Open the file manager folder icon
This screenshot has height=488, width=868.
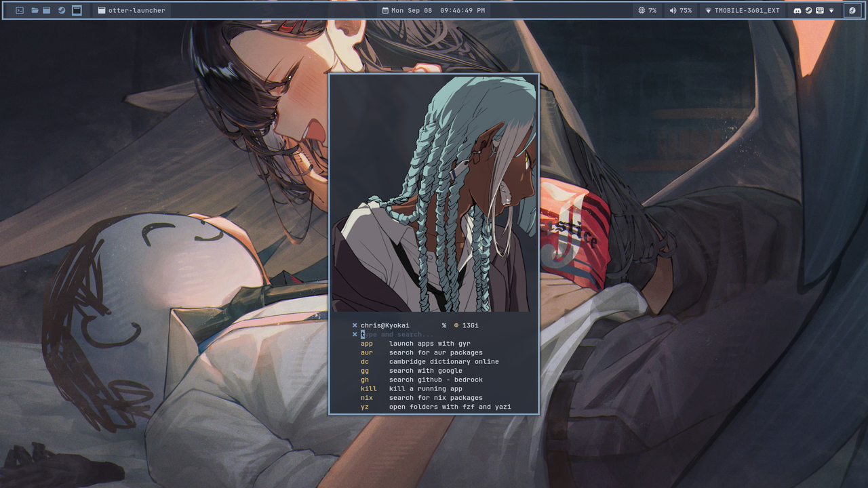coord(35,10)
